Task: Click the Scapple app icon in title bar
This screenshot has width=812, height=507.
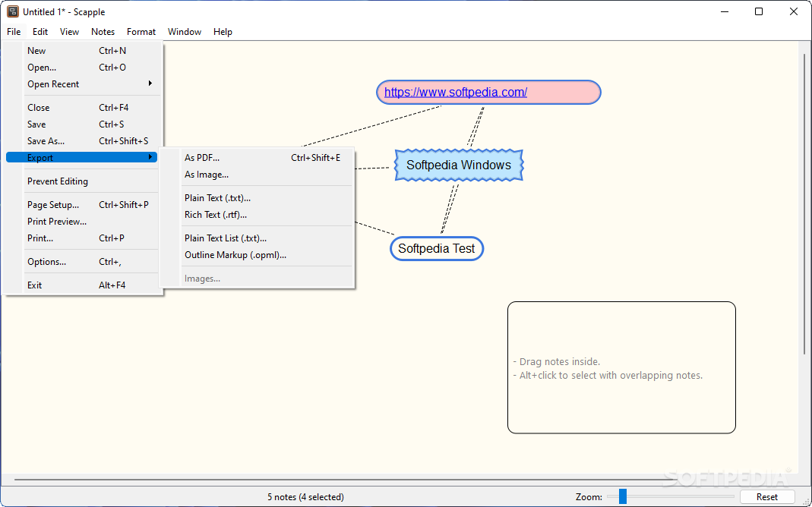Action: click(x=12, y=11)
